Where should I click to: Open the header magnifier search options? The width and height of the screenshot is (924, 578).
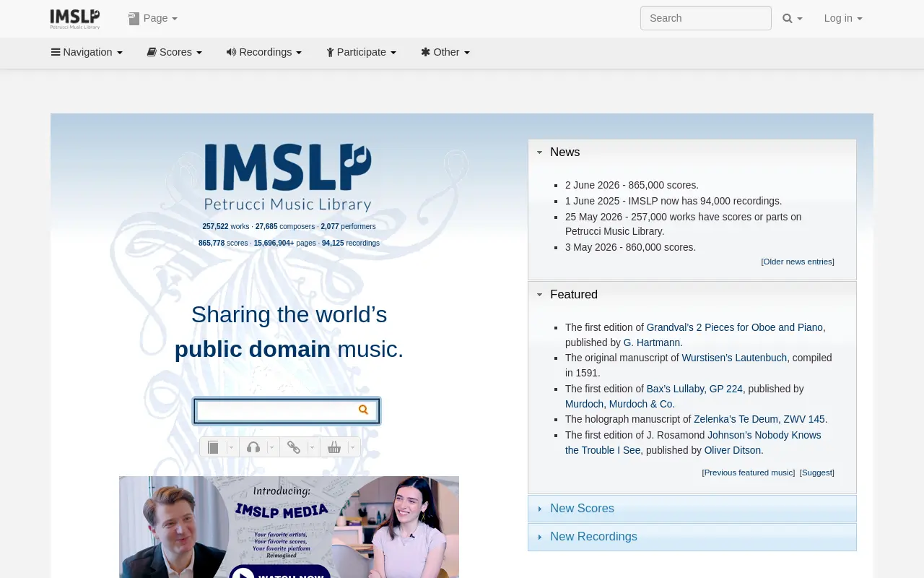793,18
